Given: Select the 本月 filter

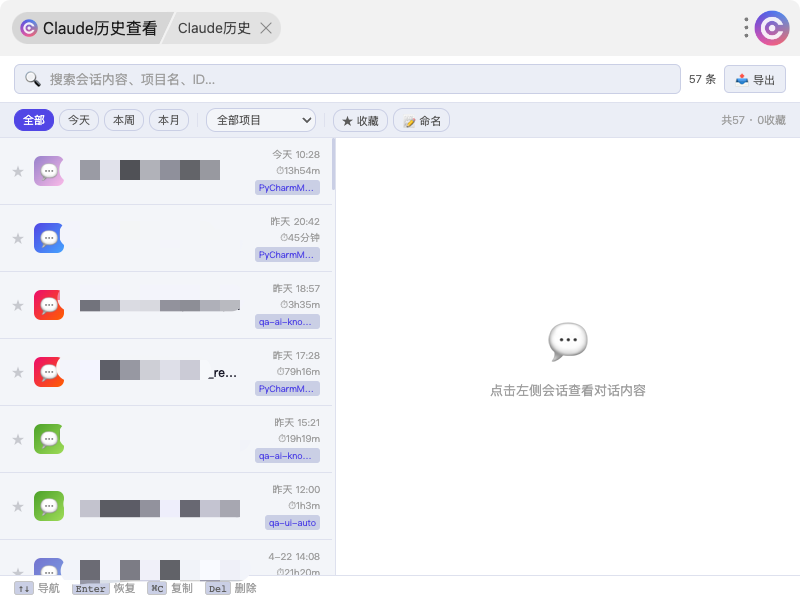Looking at the screenshot, I should [x=169, y=120].
